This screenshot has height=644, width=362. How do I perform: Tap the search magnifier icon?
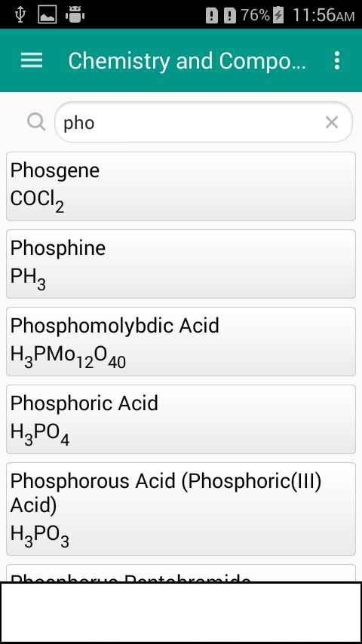point(36,122)
